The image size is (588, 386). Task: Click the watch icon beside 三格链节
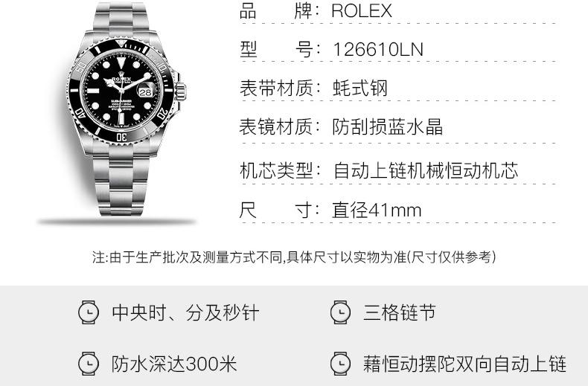[x=340, y=312]
